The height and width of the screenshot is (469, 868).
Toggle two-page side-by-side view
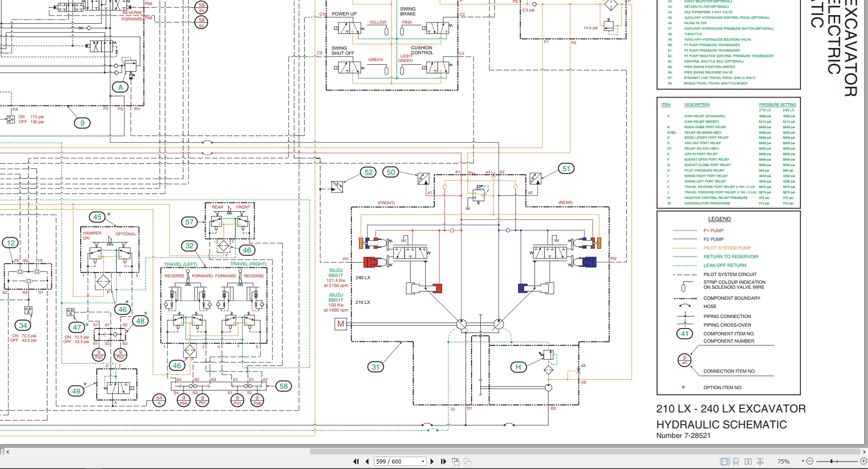pos(748,461)
